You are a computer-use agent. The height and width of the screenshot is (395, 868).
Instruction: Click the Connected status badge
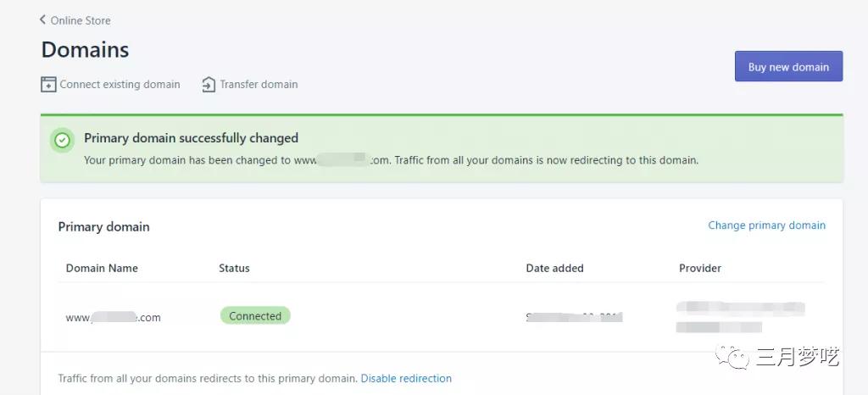tap(255, 316)
